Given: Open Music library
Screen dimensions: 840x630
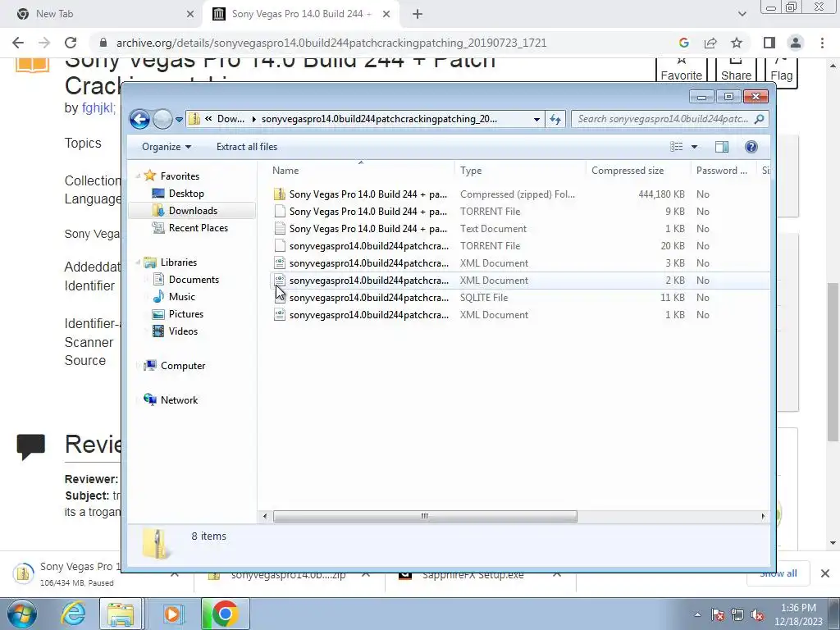Looking at the screenshot, I should pyautogui.click(x=181, y=297).
